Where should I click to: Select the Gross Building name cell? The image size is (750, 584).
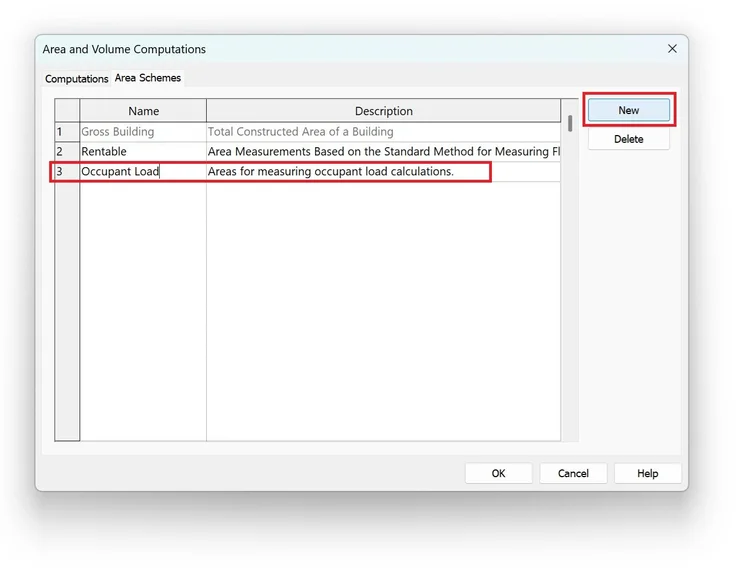(x=143, y=132)
